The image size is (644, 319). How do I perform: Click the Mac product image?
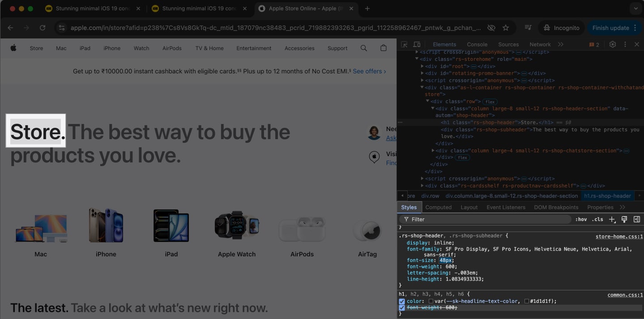(41, 228)
